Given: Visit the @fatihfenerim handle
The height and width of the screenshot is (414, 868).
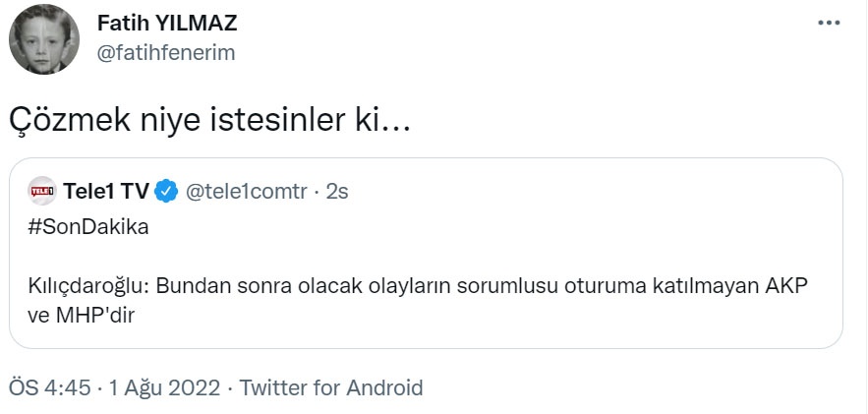Looking at the screenshot, I should pos(166,53).
